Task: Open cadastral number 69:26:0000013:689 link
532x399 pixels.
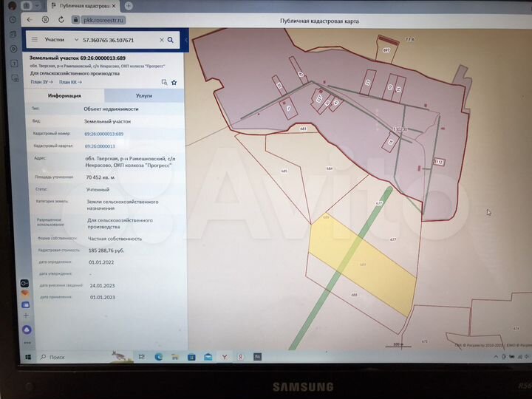Action: tap(104, 134)
